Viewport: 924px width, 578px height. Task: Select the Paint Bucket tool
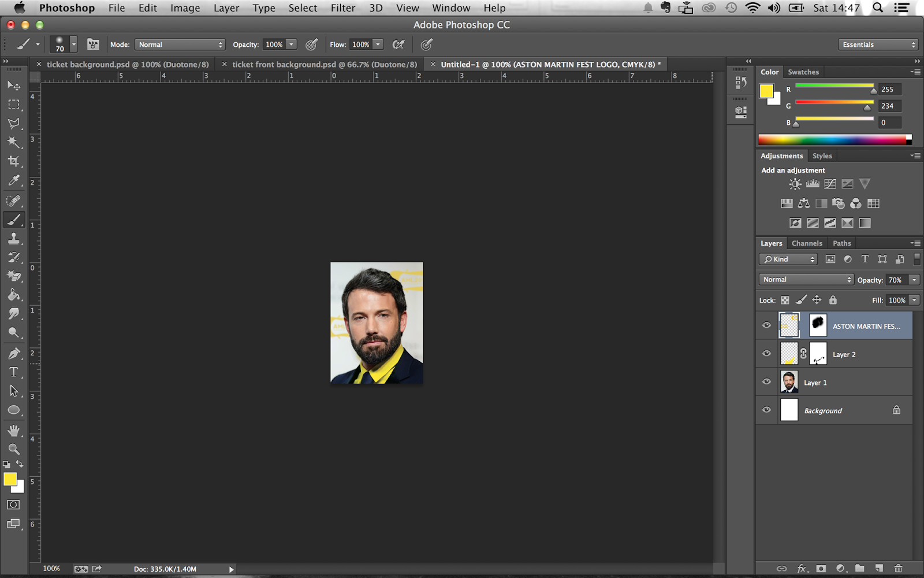14,295
